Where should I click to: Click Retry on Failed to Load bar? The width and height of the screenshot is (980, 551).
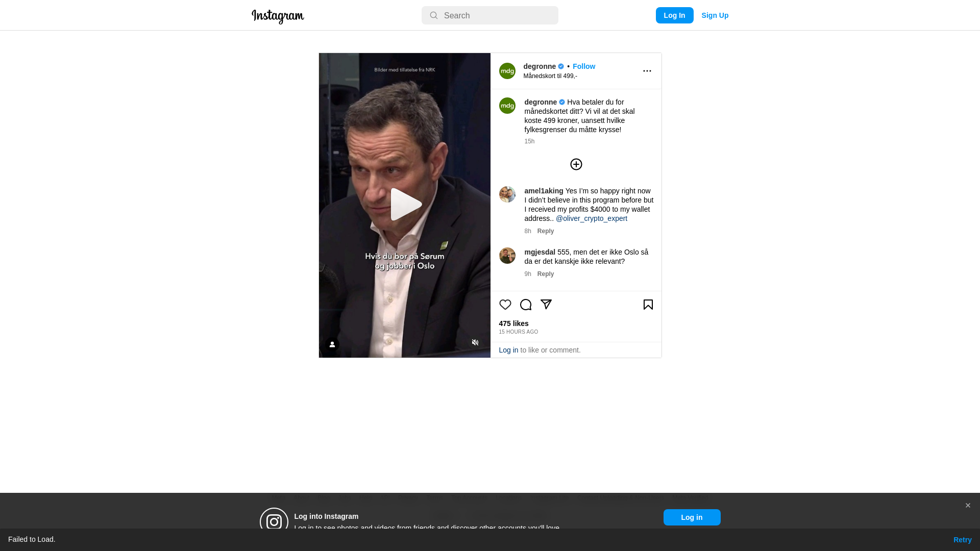point(962,540)
